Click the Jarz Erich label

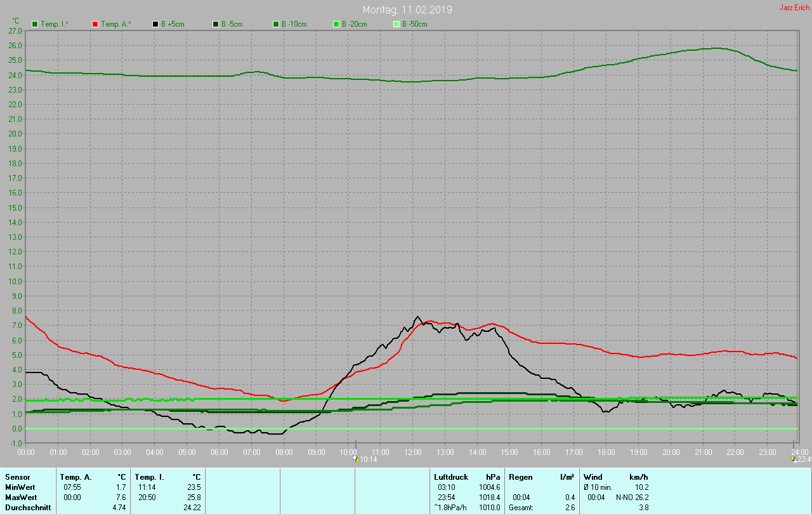pos(794,8)
